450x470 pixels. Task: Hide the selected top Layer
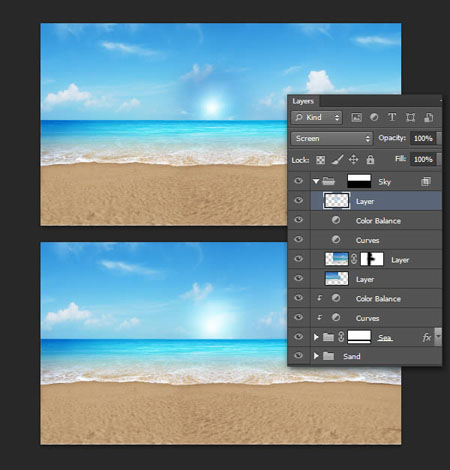[x=299, y=200]
